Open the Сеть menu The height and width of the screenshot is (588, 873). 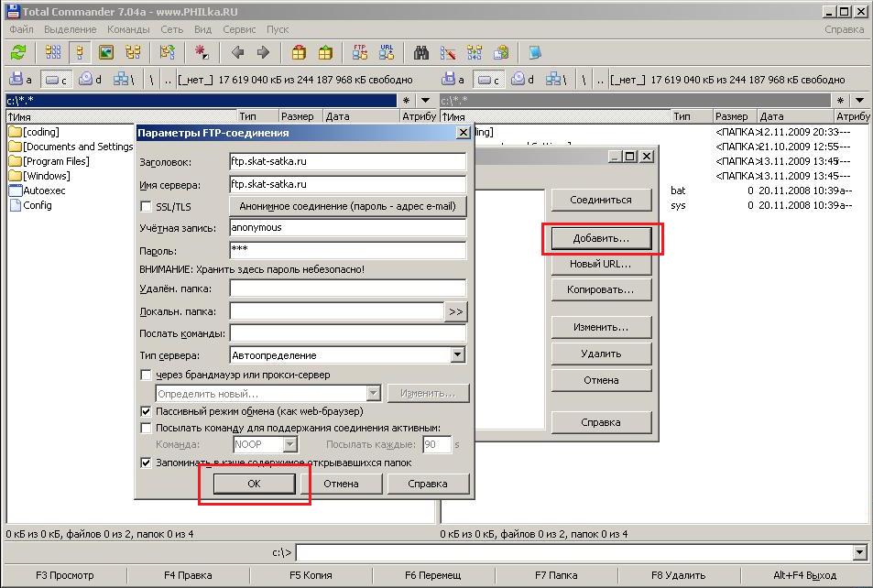pyautogui.click(x=171, y=29)
